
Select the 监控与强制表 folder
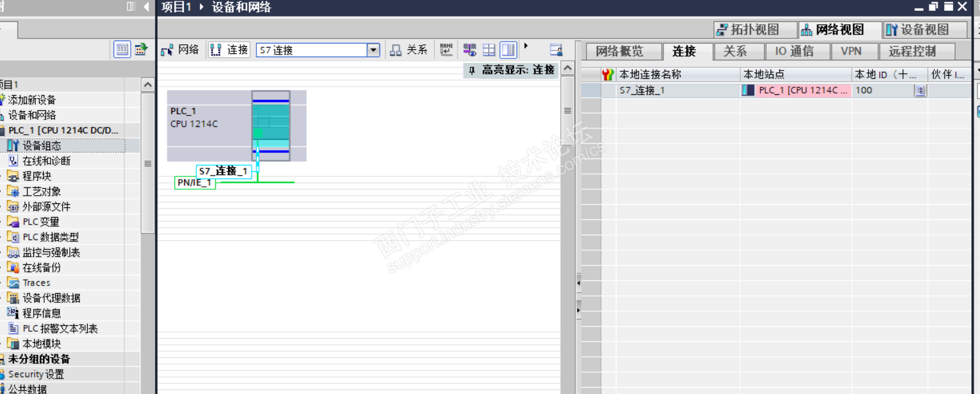(x=51, y=253)
